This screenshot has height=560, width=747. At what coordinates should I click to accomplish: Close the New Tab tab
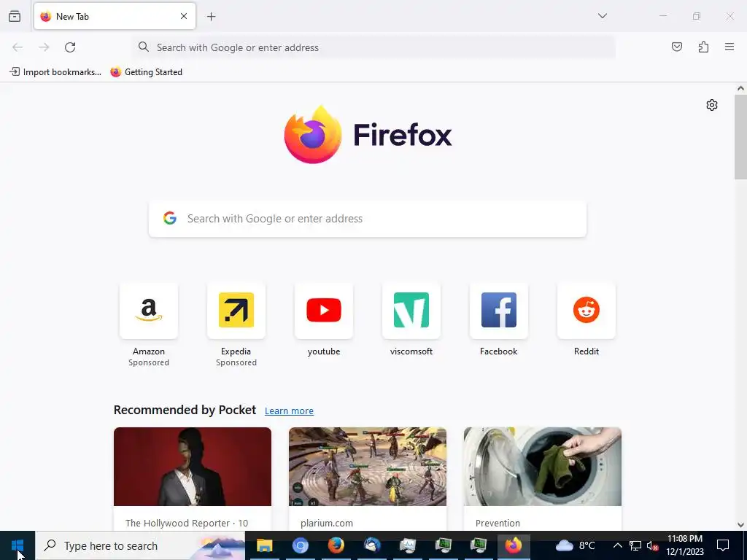pos(183,16)
